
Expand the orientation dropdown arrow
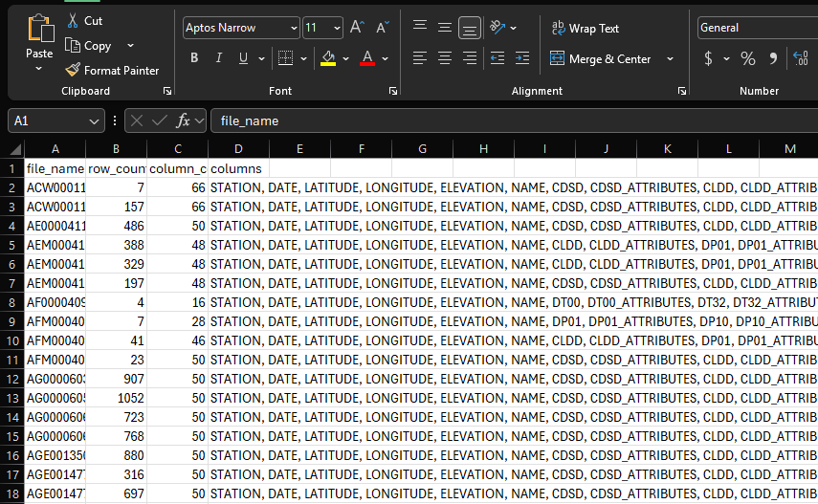coord(514,28)
